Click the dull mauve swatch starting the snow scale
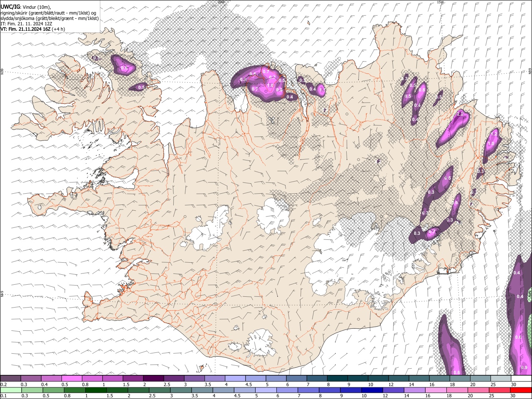Image resolution: width=532 pixels, height=399 pixels. point(10,379)
